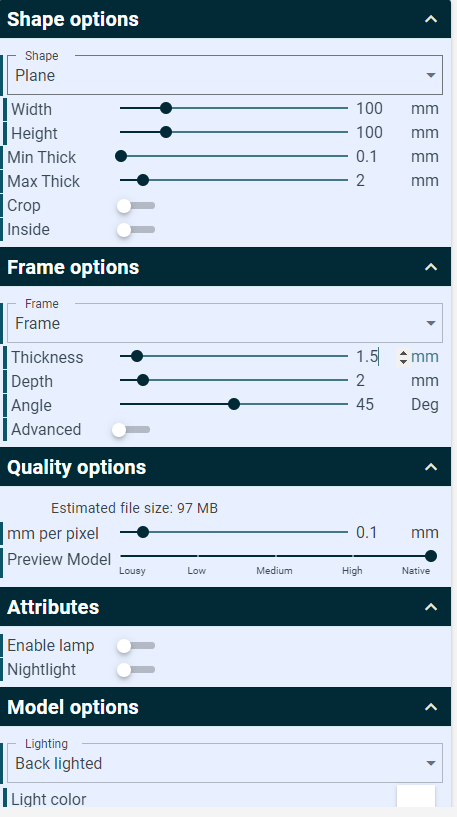Switch on Nightlight
Image resolution: width=457 pixels, height=817 pixels.
click(x=135, y=670)
